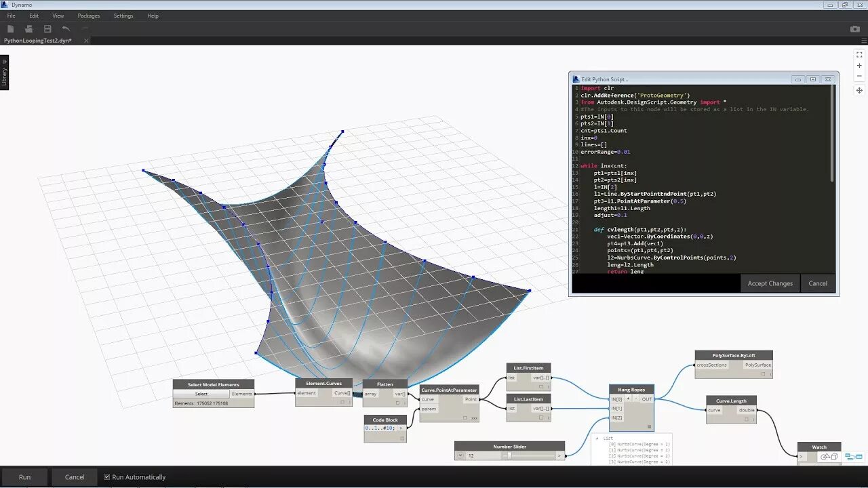
Task: Click Select button on Select Model Elements
Action: click(201, 394)
